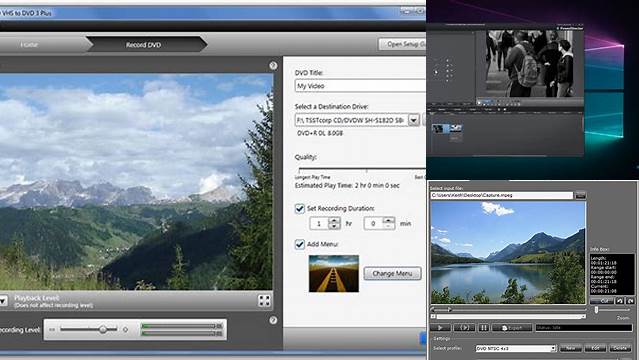Expand the Destination Drive dropdown
Viewport: 639px width, 360px height.
[414, 120]
